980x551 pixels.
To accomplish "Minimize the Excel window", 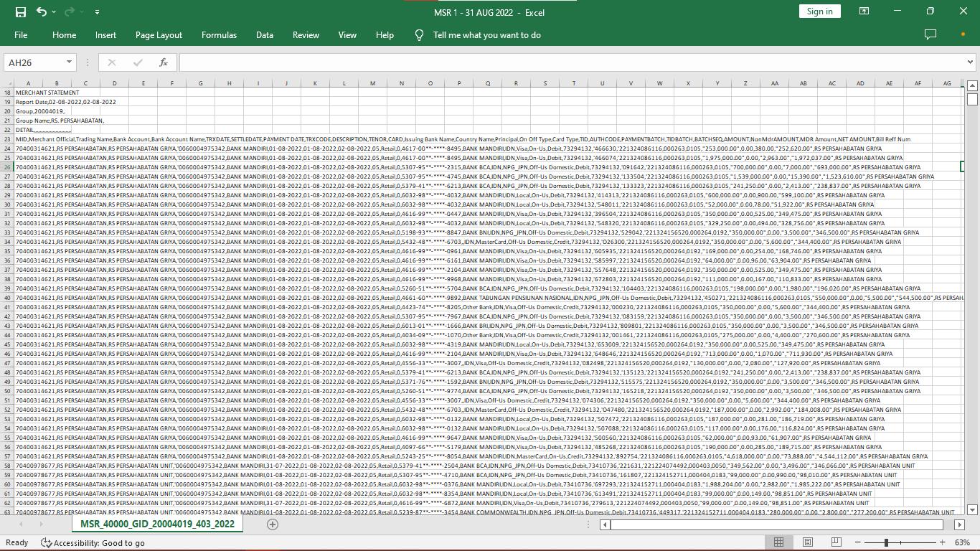I will [897, 11].
